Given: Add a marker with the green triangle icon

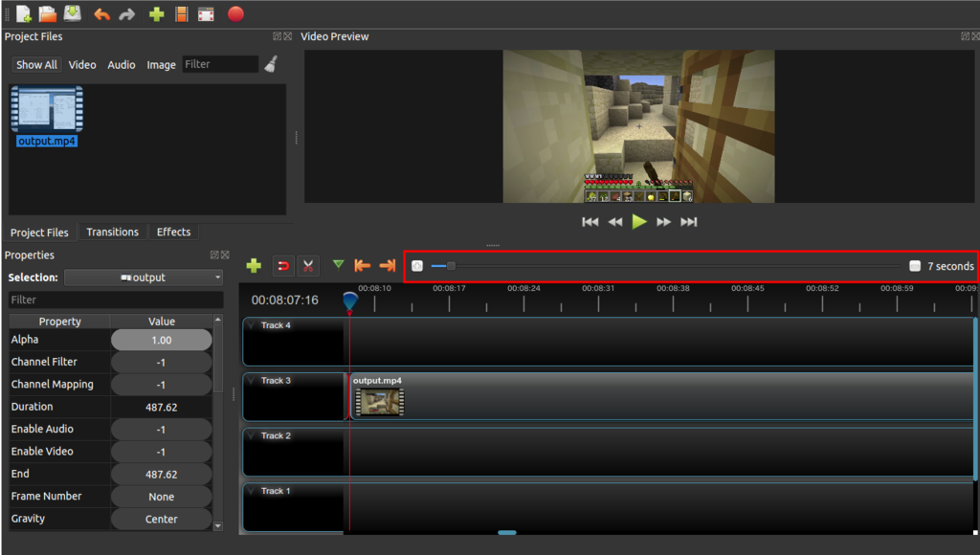Looking at the screenshot, I should pyautogui.click(x=338, y=264).
